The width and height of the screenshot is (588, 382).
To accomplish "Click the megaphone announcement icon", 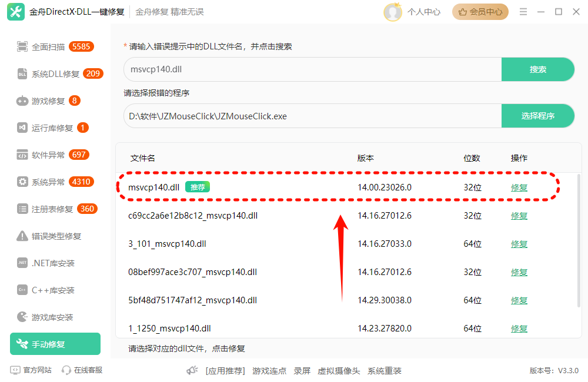I will tap(192, 370).
